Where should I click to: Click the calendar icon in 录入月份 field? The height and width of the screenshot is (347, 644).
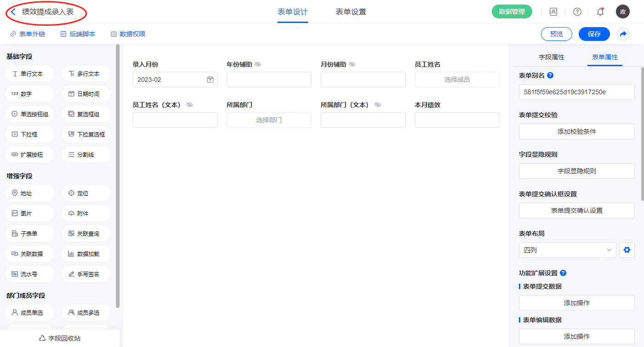point(210,80)
